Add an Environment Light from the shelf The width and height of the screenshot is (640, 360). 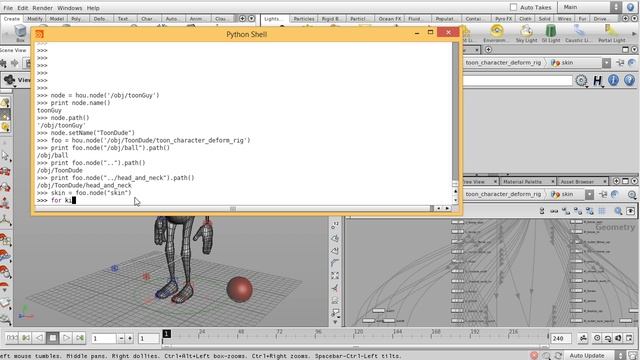pos(497,33)
